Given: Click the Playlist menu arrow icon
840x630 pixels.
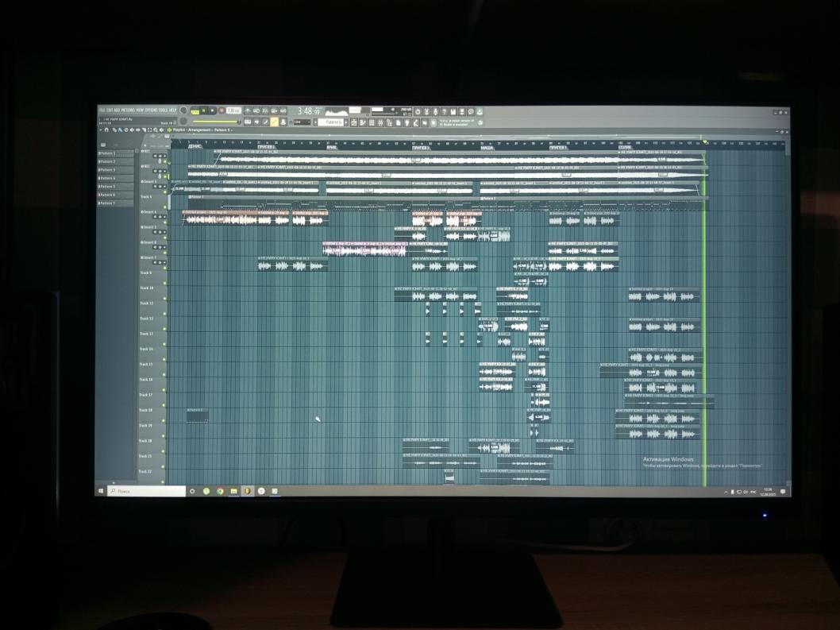Looking at the screenshot, I should click(x=170, y=129).
